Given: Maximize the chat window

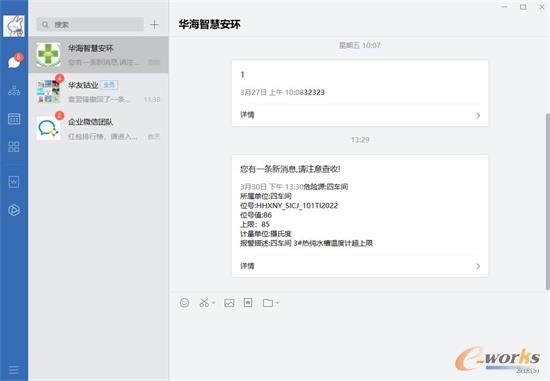Looking at the screenshot, I should pyautogui.click(x=523, y=7).
